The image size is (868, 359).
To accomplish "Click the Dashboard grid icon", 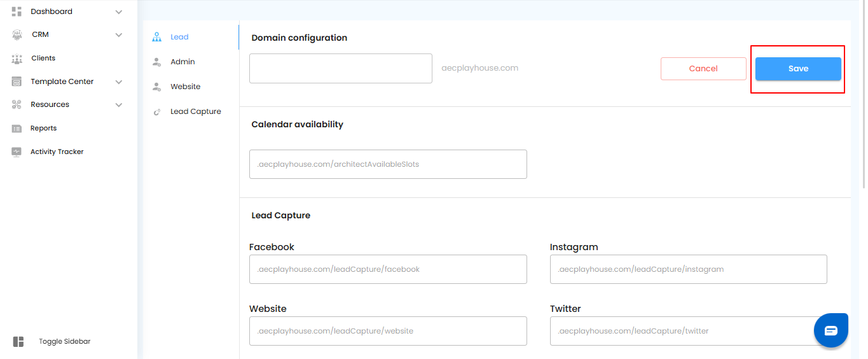I will tap(17, 11).
